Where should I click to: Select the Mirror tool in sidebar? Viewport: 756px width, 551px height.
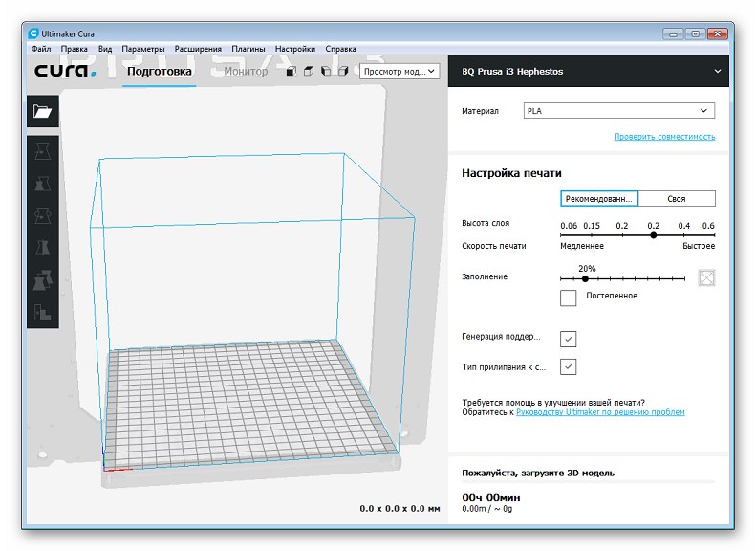[x=43, y=248]
